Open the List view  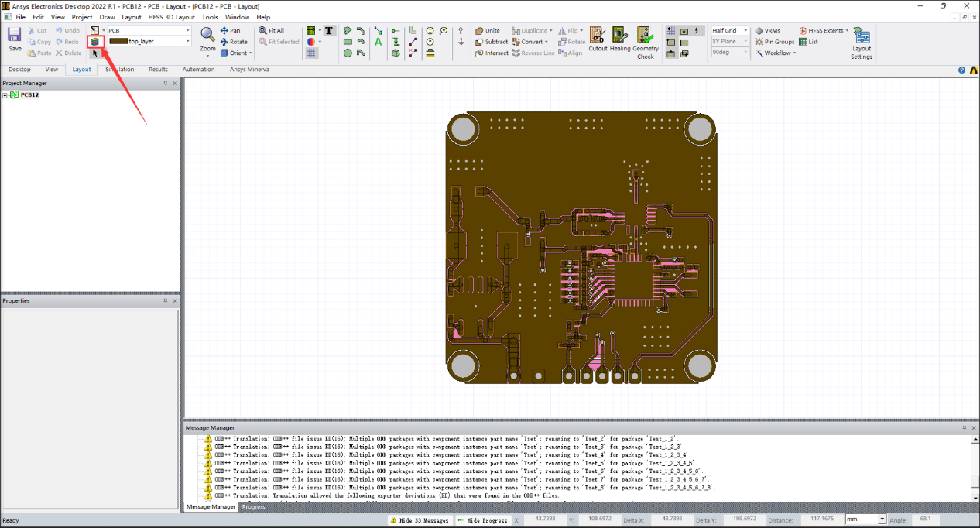point(808,42)
